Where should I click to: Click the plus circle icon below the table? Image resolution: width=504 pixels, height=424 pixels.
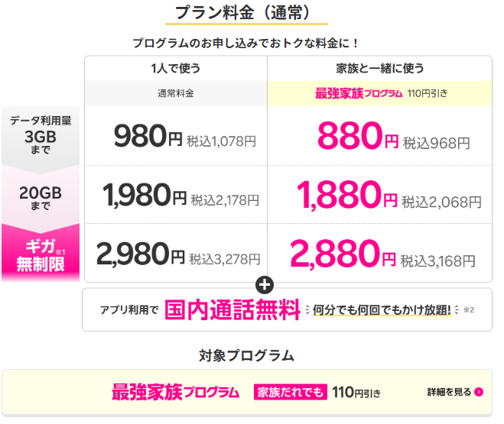265,285
